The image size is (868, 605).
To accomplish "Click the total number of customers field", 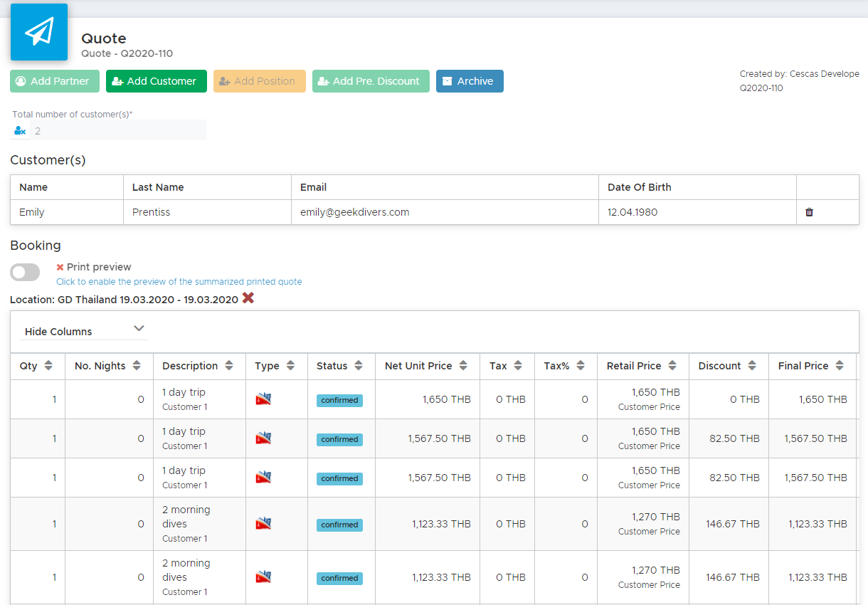I will (x=108, y=131).
